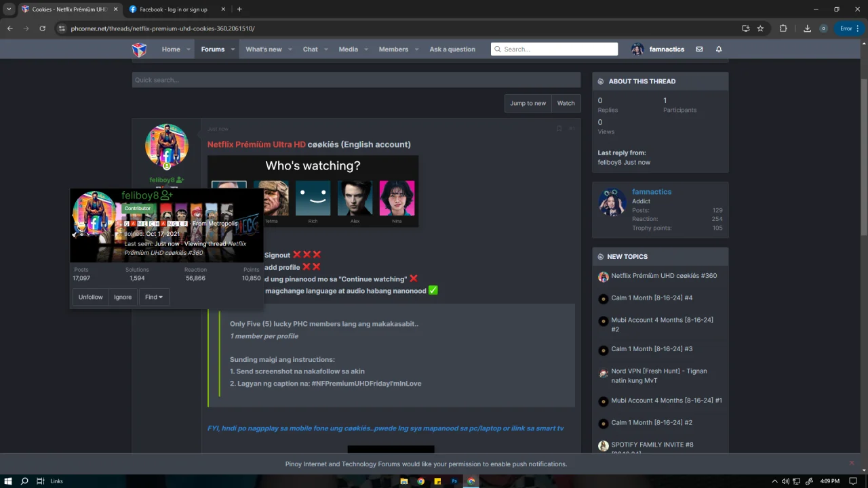
Task: Click the Jump to new button
Action: pos(528,103)
